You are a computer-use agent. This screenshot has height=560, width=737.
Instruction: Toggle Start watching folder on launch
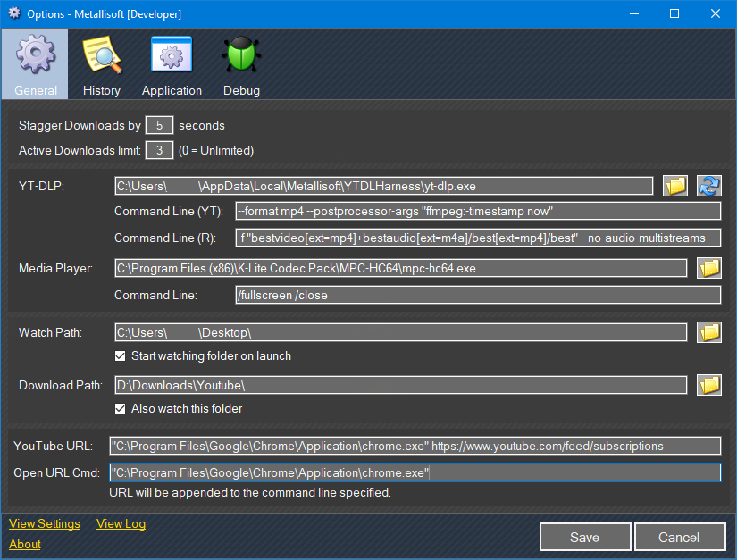[121, 355]
